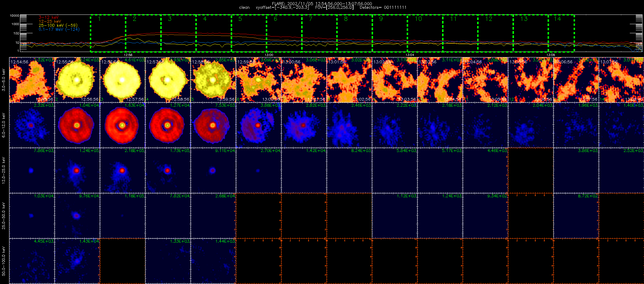
Task: Click the '3.0-6.0 keV' row label
Action: tap(4, 80)
